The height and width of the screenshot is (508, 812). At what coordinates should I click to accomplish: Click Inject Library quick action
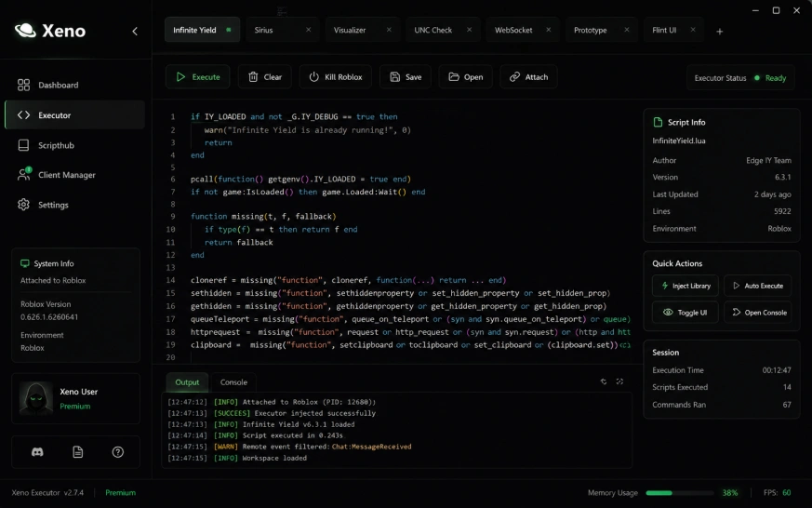(x=686, y=286)
